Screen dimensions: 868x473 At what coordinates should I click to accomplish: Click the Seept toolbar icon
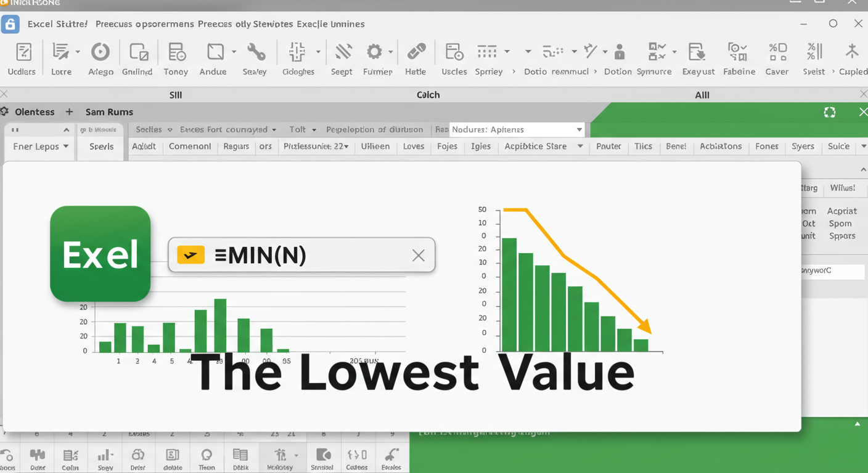tap(343, 52)
